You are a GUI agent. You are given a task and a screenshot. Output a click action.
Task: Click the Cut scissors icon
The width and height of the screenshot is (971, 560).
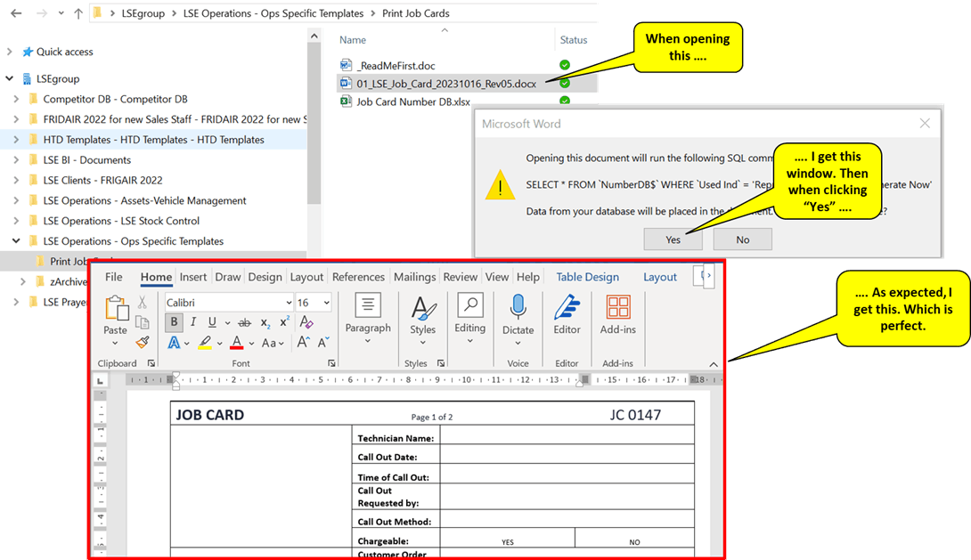pyautogui.click(x=143, y=302)
